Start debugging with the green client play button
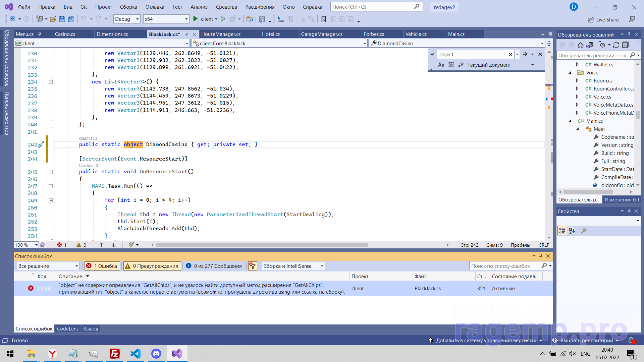 pos(196,19)
